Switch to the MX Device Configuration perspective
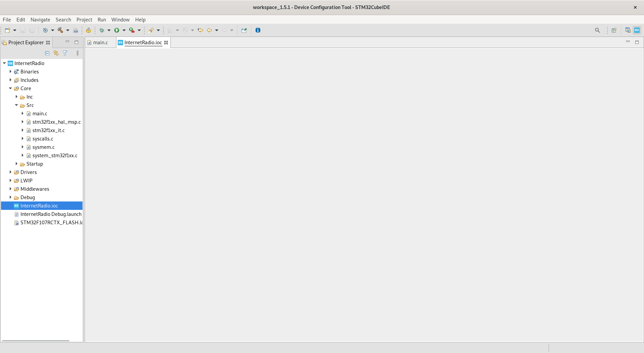644x353 pixels. [637, 30]
